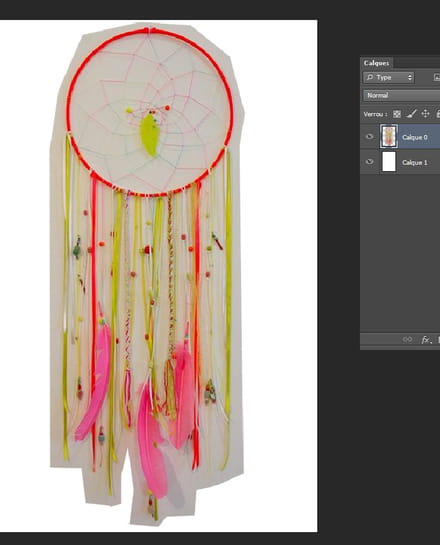Screen dimensions: 440x545
Task: Lock layer position with the move-arrows icon
Action: click(425, 114)
